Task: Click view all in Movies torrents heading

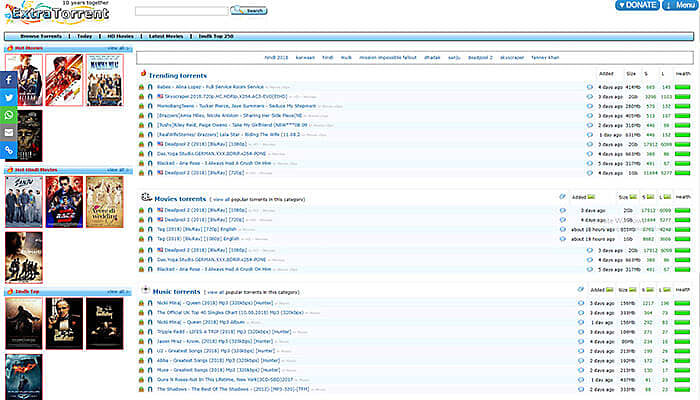Action: click(x=221, y=200)
